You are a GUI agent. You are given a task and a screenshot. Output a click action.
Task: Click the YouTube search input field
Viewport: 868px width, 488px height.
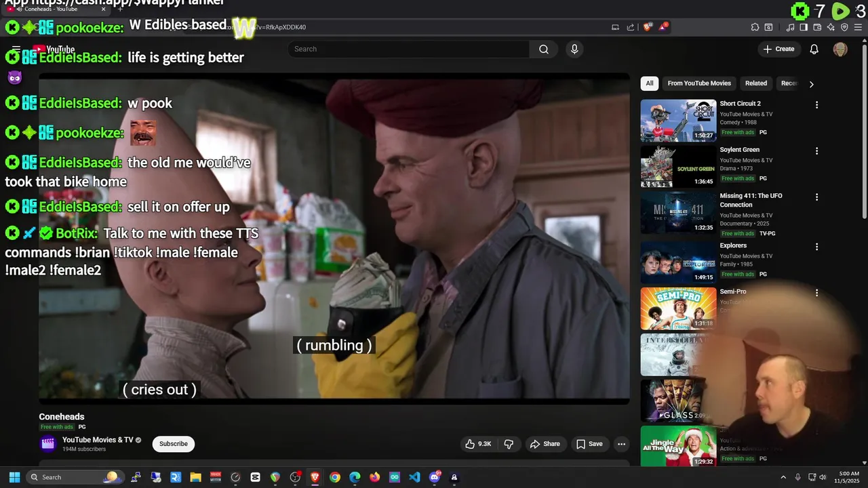click(x=408, y=49)
